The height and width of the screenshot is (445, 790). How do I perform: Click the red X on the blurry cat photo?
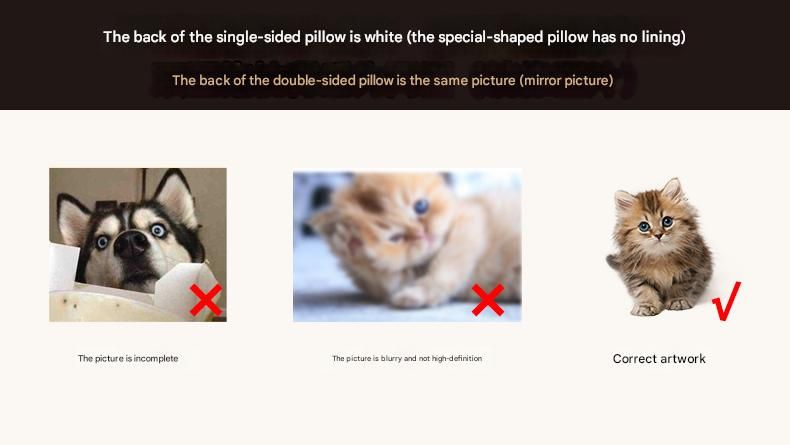[488, 300]
